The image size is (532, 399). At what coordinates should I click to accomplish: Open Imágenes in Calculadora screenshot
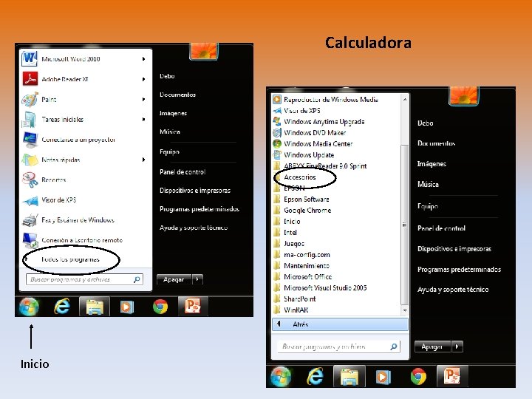[432, 163]
